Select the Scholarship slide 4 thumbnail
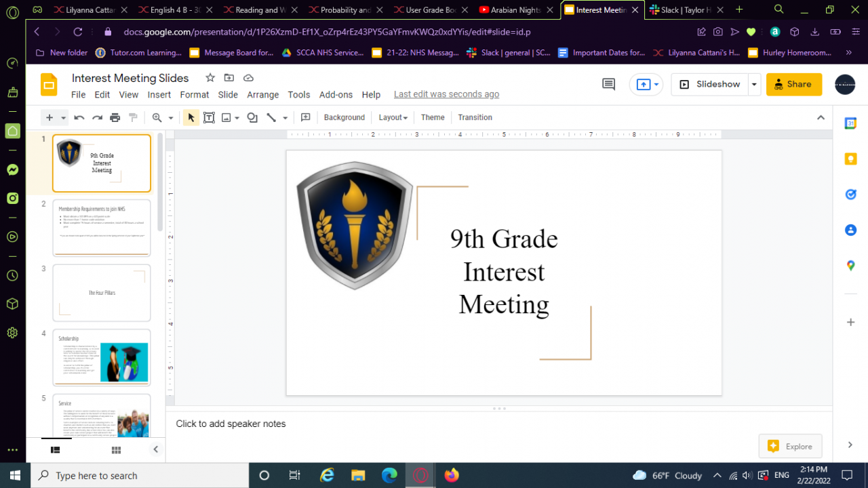 102,357
